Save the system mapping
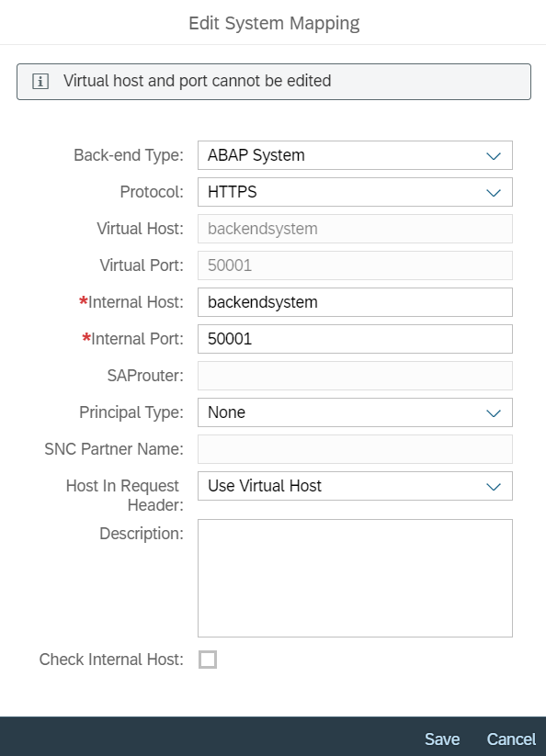 (x=442, y=739)
